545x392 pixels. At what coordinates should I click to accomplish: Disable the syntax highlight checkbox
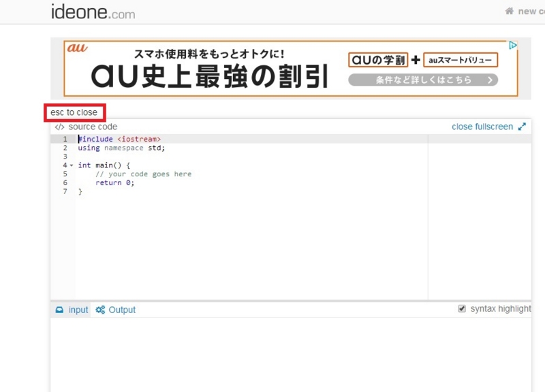[x=463, y=308]
